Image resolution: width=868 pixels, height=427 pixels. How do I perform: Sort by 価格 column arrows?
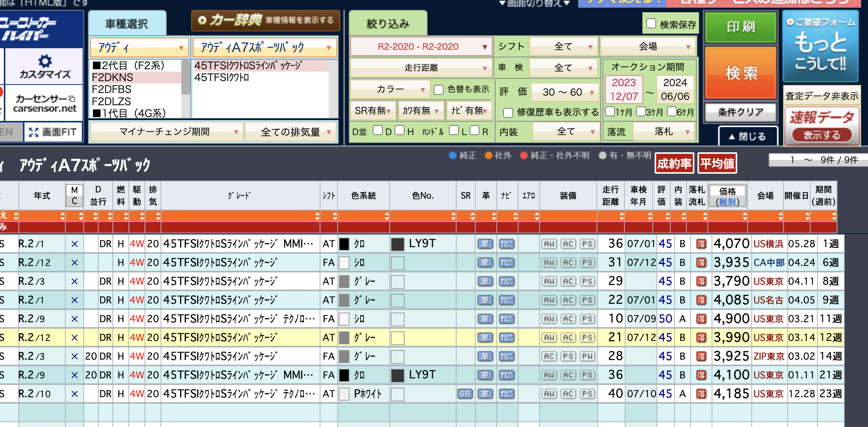pyautogui.click(x=744, y=216)
